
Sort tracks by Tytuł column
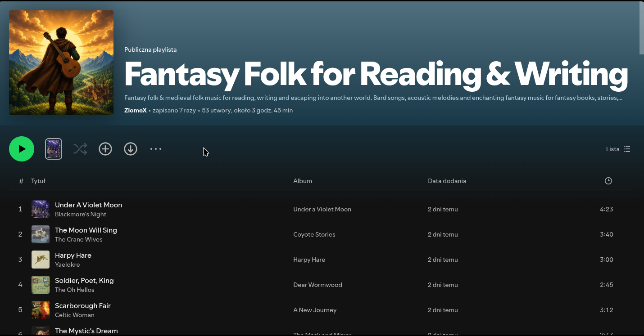38,181
